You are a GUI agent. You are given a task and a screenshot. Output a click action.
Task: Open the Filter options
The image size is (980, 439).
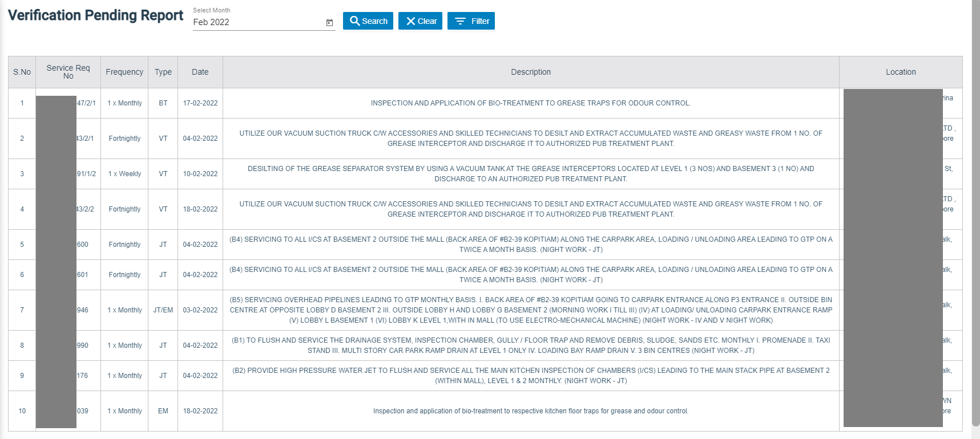471,21
